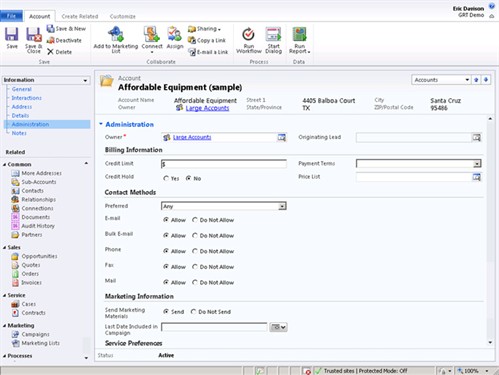Collapse the Administration section
The image size is (499, 375).
tap(101, 124)
